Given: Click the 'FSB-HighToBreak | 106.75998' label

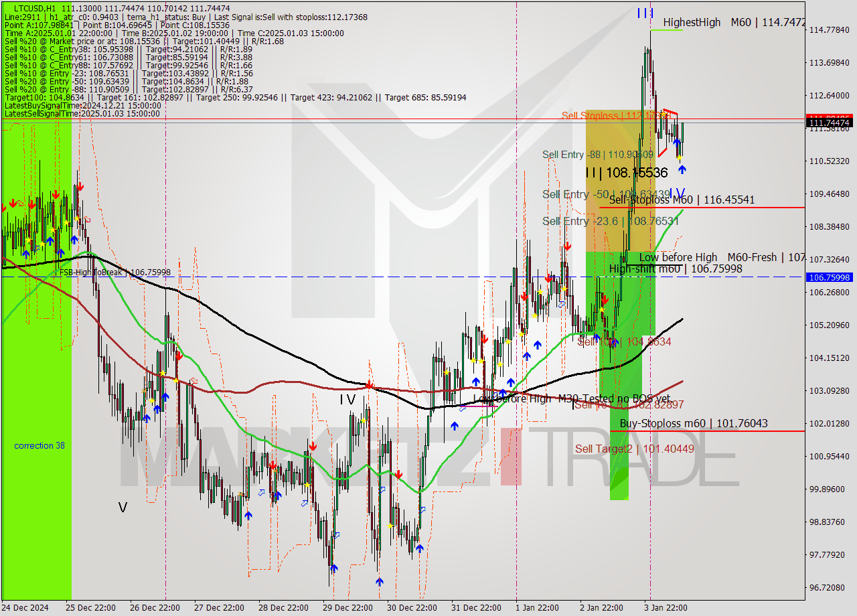Looking at the screenshot, I should point(115,273).
